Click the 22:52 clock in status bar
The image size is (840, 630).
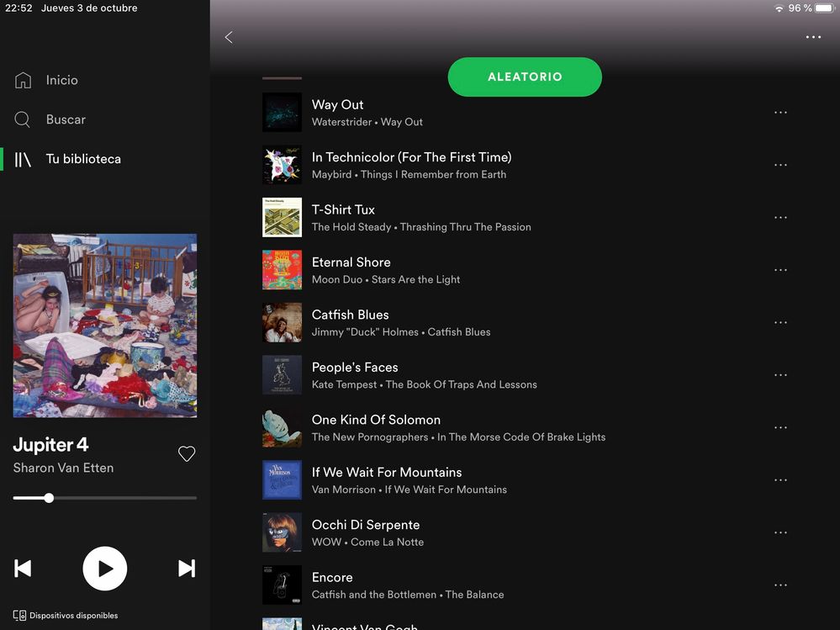[x=18, y=8]
